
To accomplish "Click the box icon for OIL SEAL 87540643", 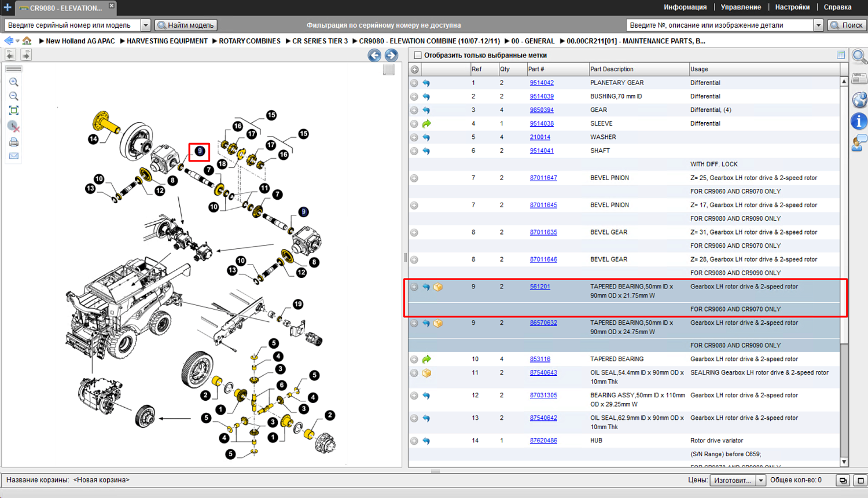I will [426, 373].
